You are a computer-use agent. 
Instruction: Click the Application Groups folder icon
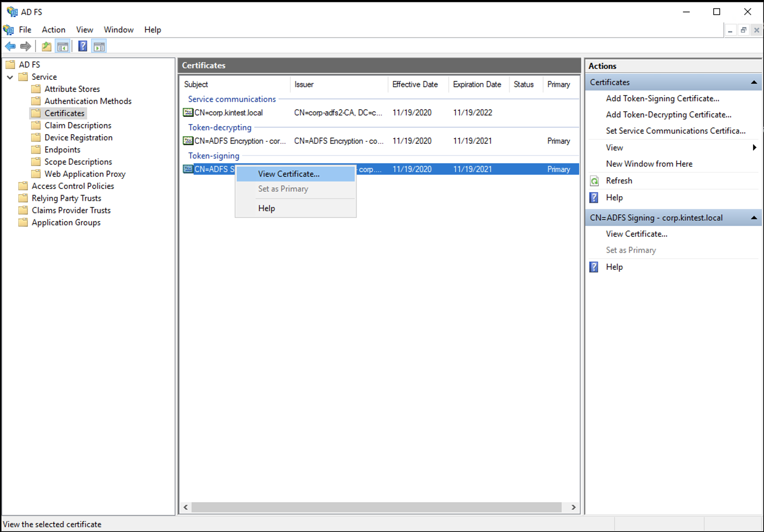23,222
